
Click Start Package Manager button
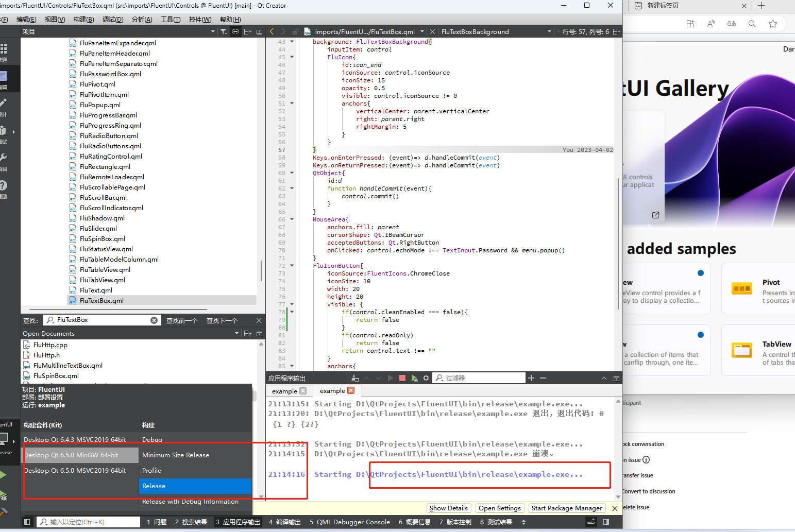[x=567, y=508]
